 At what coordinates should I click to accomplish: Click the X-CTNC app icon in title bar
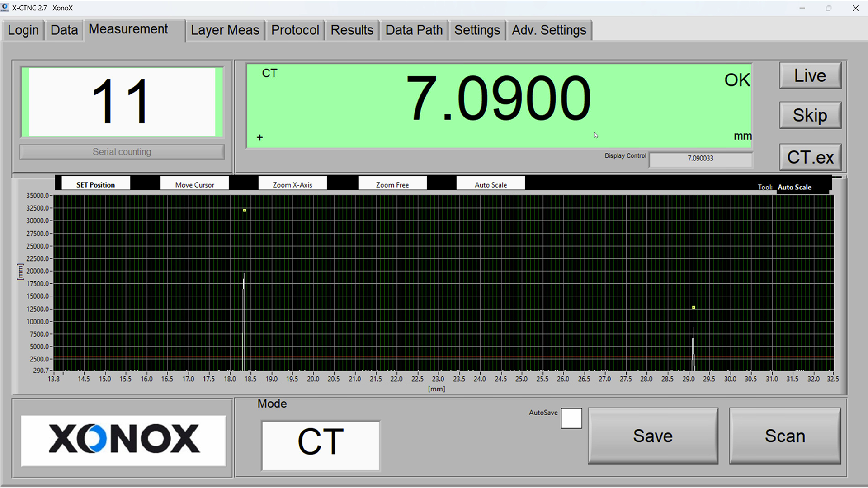click(5, 8)
